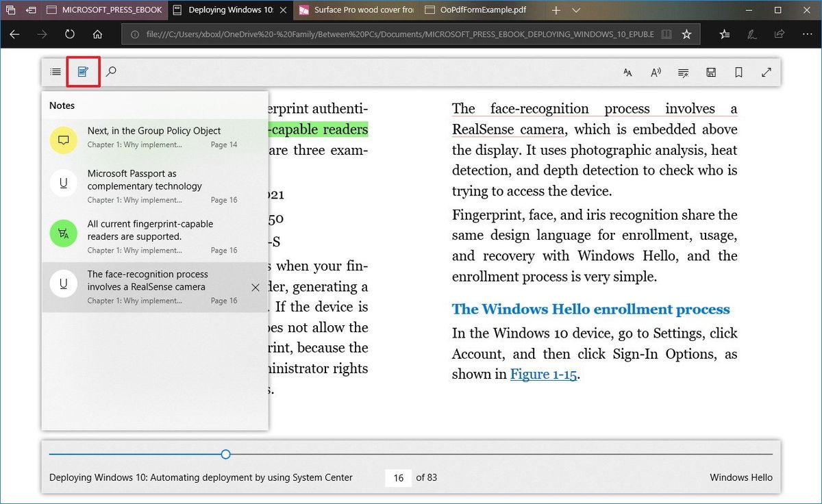
Task: Bookmark the current page
Action: (738, 71)
